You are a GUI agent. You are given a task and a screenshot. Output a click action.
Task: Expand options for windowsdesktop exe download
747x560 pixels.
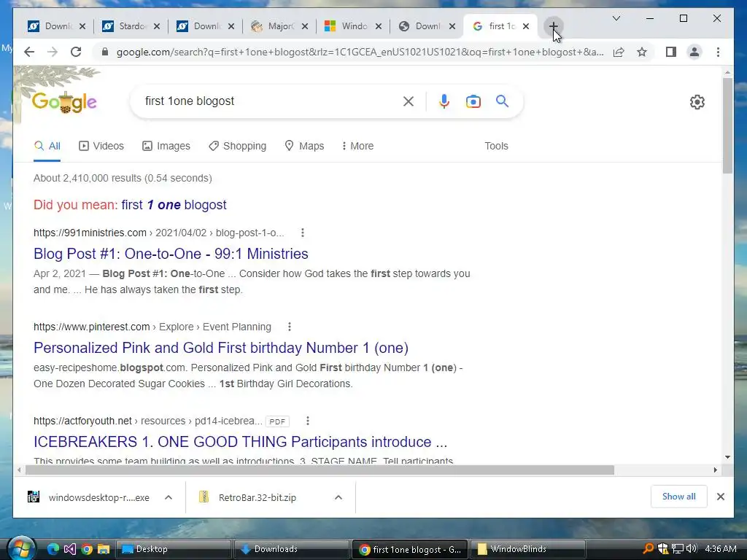click(169, 497)
